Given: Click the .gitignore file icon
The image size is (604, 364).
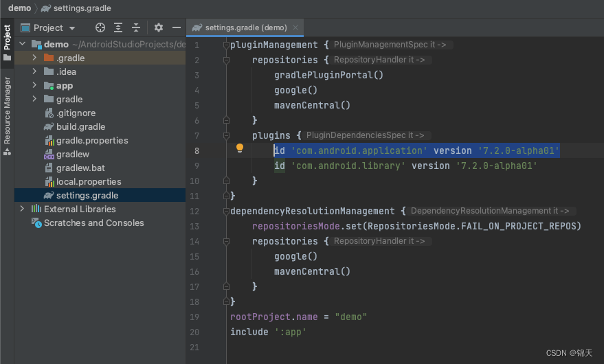Looking at the screenshot, I should click(x=49, y=113).
